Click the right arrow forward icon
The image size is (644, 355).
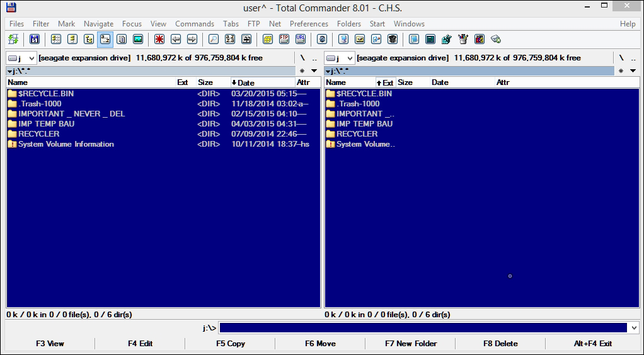click(x=192, y=39)
